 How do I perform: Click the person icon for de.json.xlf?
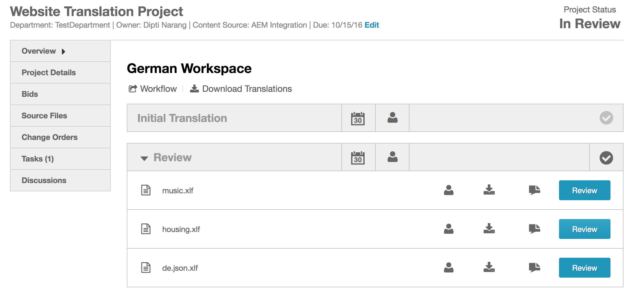(x=449, y=268)
